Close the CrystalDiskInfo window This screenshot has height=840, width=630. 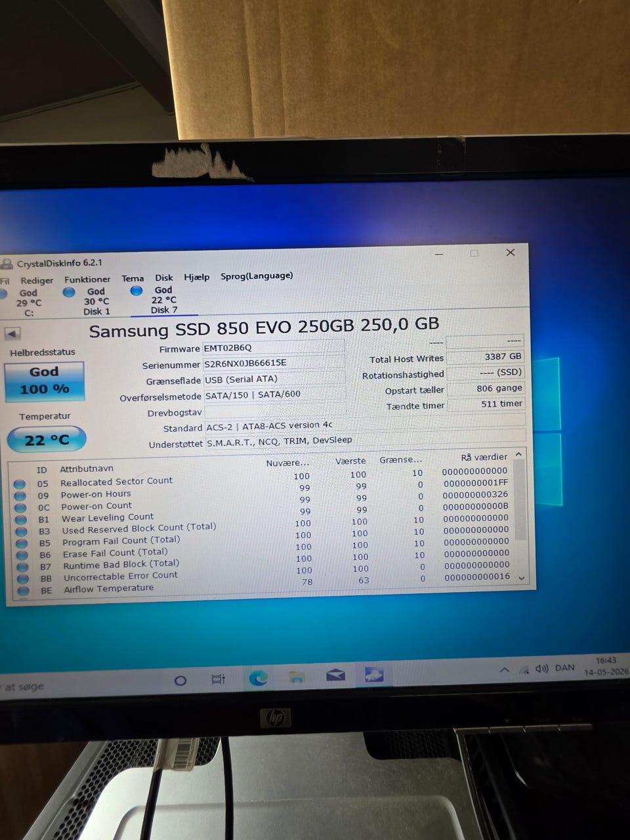point(511,253)
